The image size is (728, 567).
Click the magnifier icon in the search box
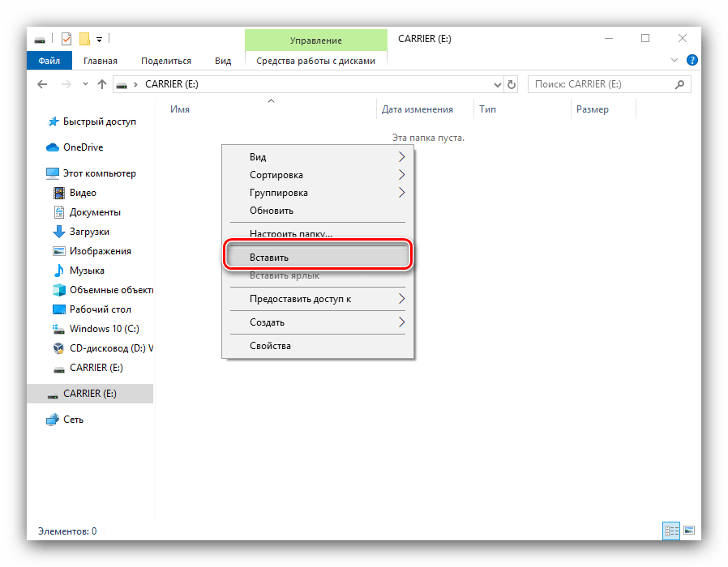click(683, 84)
